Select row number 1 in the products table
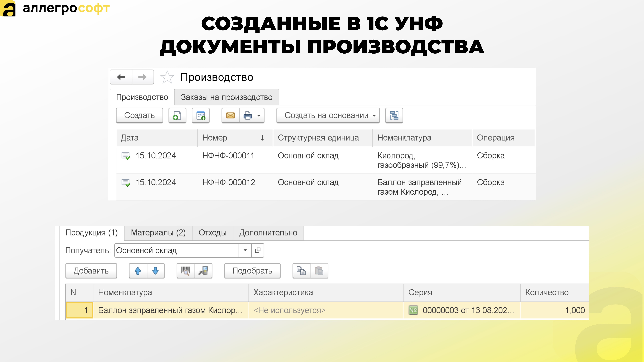The image size is (644, 362). point(79,310)
